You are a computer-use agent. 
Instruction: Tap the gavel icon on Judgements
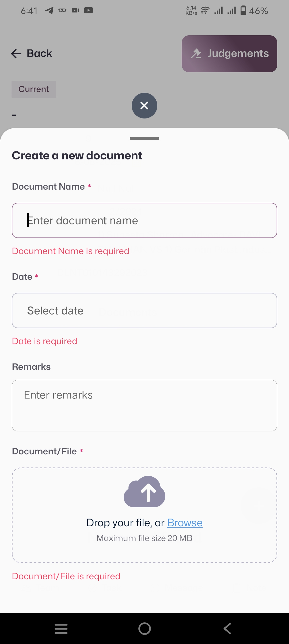click(196, 53)
